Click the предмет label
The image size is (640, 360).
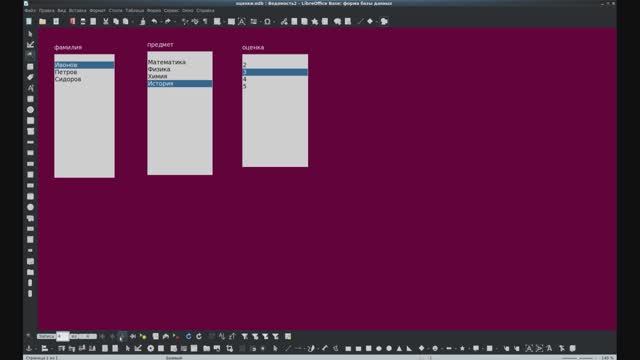tap(160, 44)
